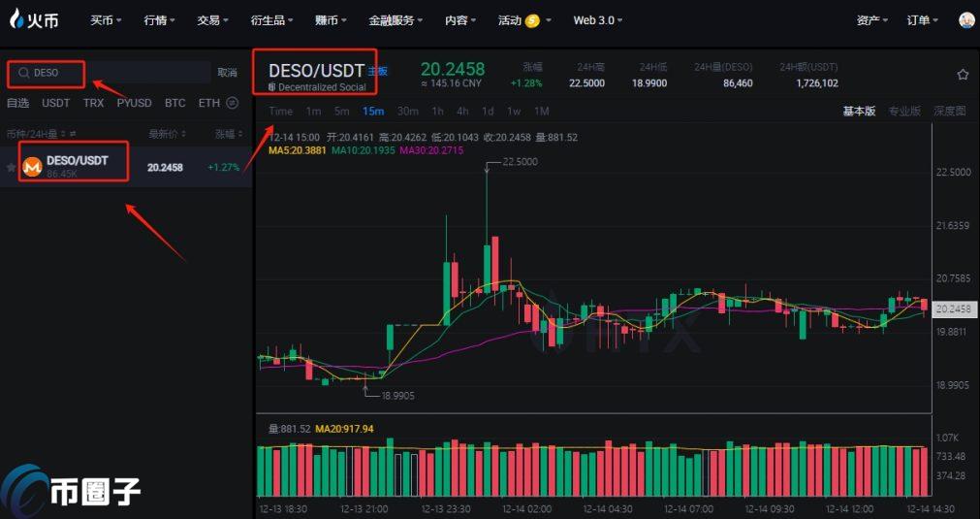
Task: Select the USDT market tab
Action: (55, 103)
